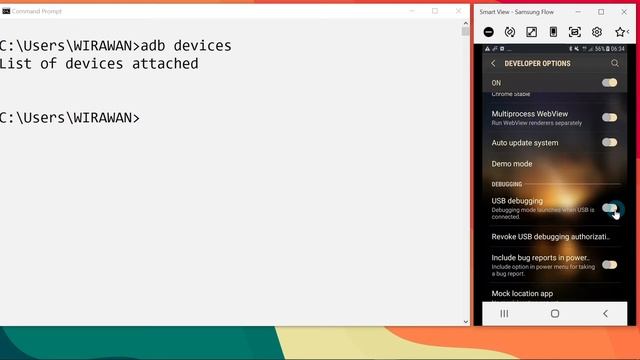Screen dimensions: 640x360
Task: Click the do-not-disturb icon in Smart View toolbar
Action: [489, 32]
